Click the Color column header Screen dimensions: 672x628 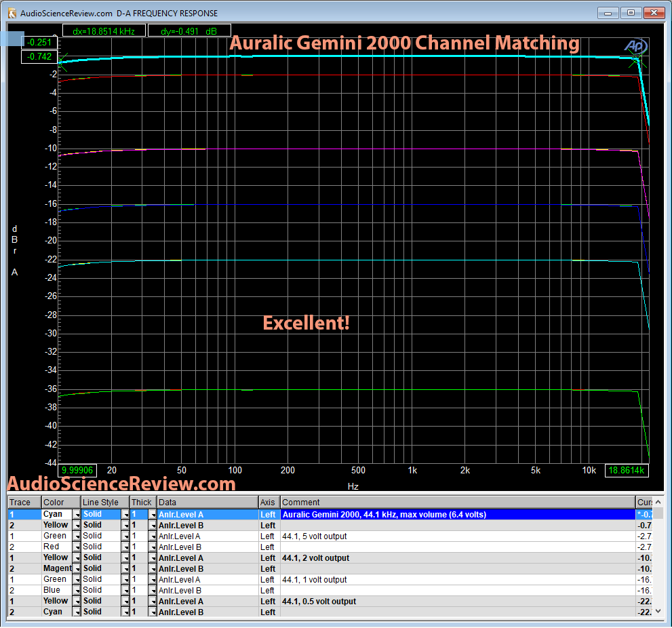[x=61, y=503]
